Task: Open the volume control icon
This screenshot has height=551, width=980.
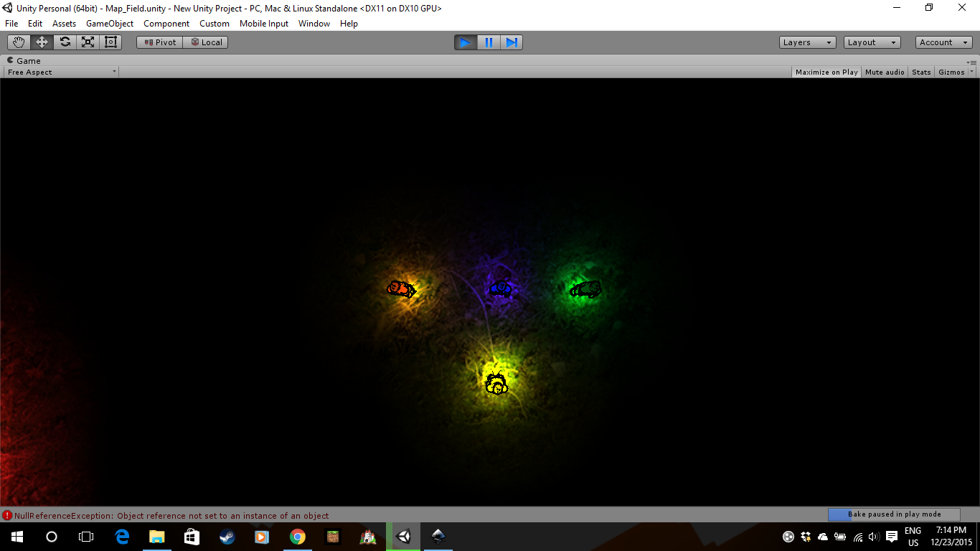Action: tap(874, 537)
